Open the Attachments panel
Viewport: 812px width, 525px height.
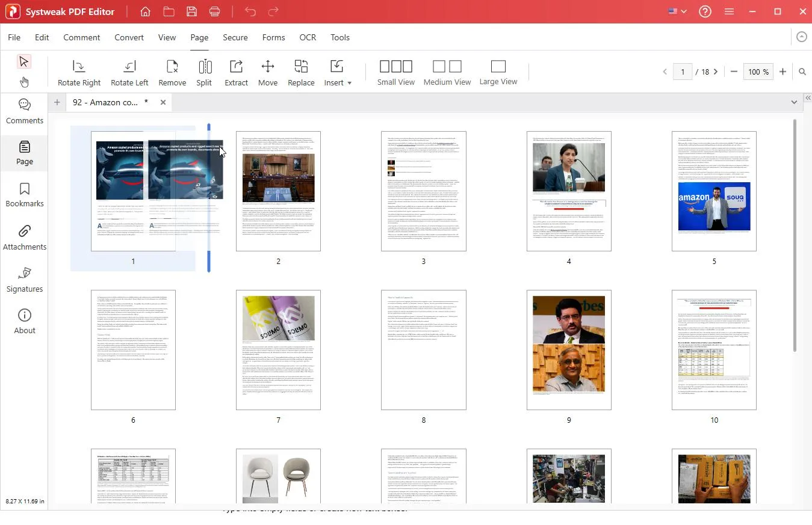[x=24, y=237]
